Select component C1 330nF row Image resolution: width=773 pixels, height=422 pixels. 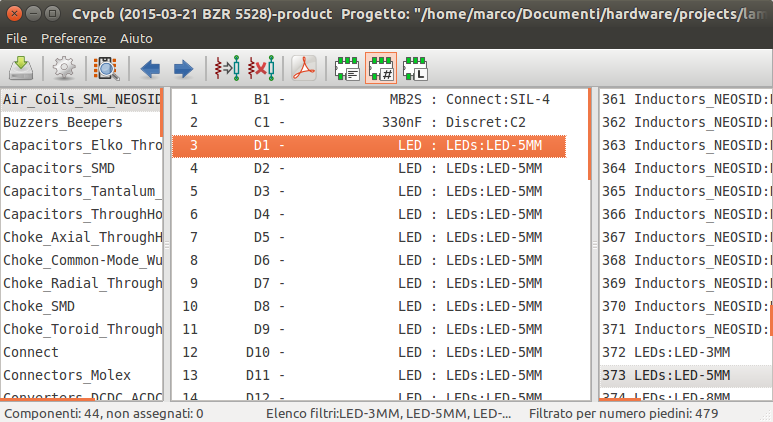(x=369, y=122)
